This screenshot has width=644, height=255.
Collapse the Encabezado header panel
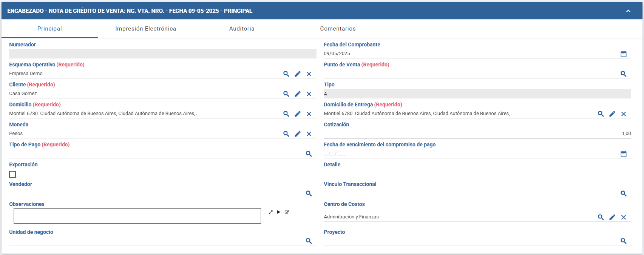[628, 11]
